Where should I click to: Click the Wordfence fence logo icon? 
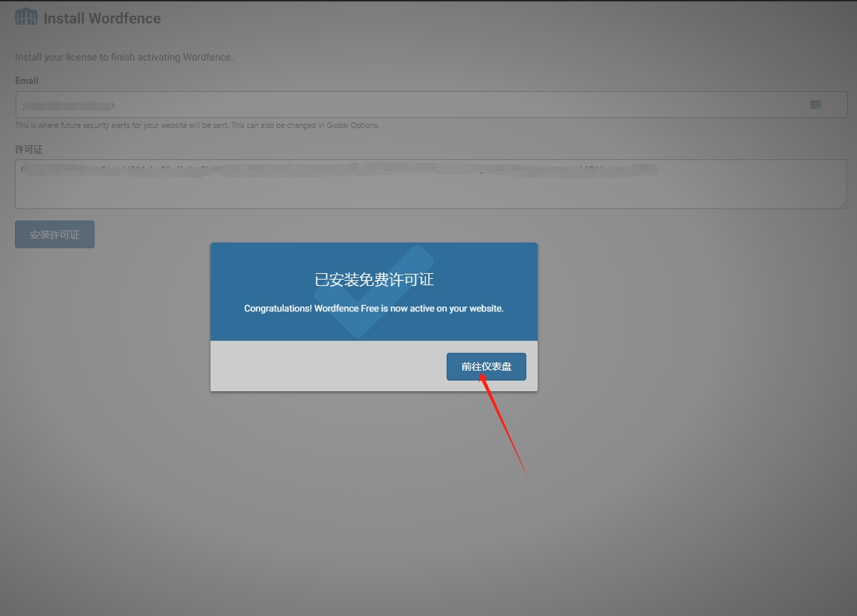click(26, 17)
